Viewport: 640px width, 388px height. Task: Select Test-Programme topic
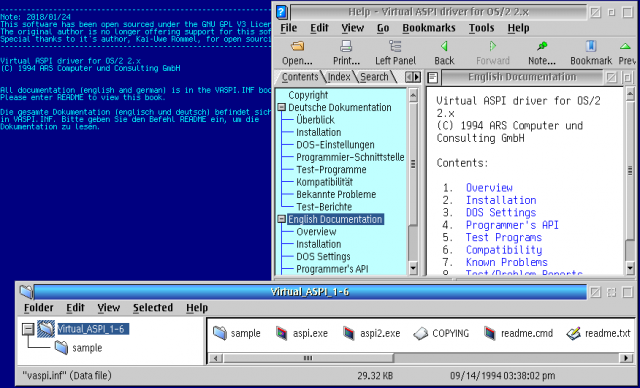coord(331,170)
